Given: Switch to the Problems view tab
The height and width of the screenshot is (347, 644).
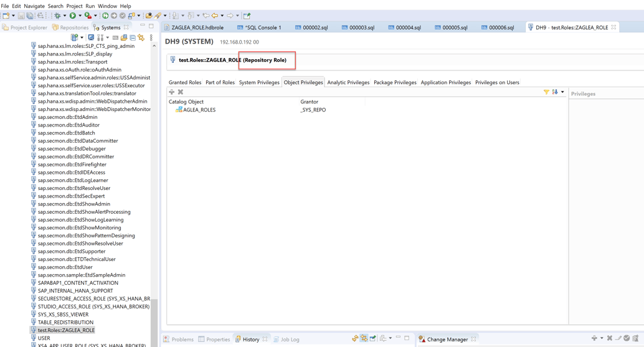Looking at the screenshot, I should point(179,339).
